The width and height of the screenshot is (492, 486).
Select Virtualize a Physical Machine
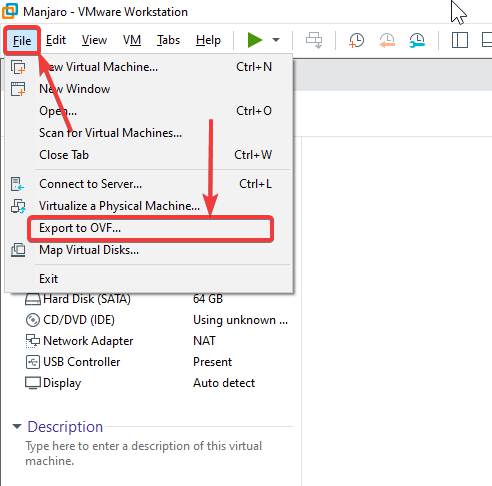tap(149, 206)
